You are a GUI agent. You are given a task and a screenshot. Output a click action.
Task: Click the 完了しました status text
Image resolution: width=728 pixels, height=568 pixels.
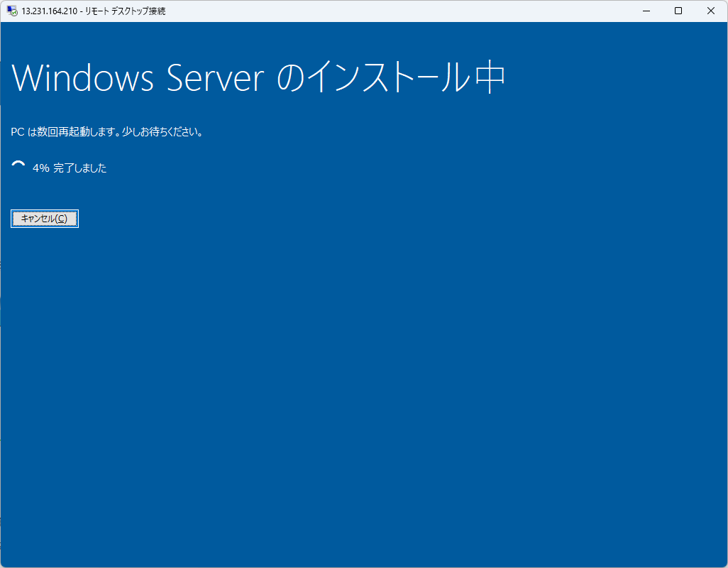point(80,168)
